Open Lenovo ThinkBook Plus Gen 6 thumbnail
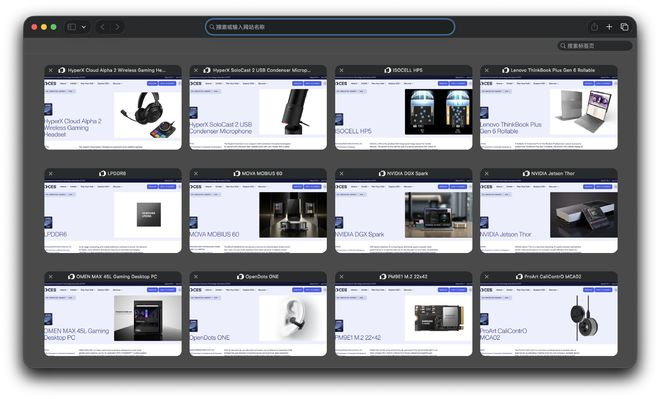660x399 pixels. tap(549, 112)
